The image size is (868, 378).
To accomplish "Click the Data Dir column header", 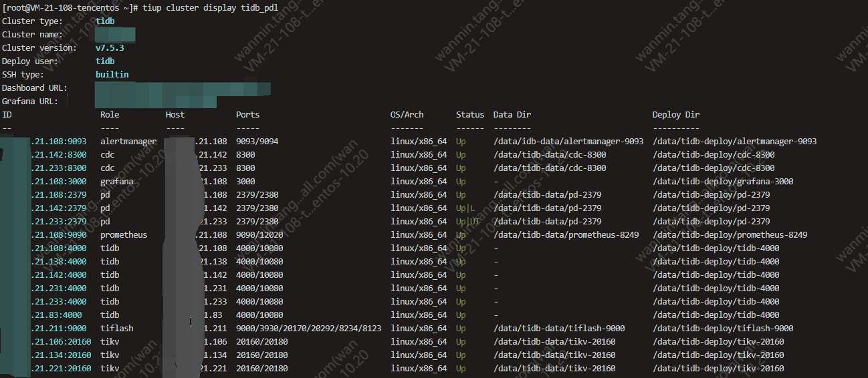I will [x=512, y=115].
